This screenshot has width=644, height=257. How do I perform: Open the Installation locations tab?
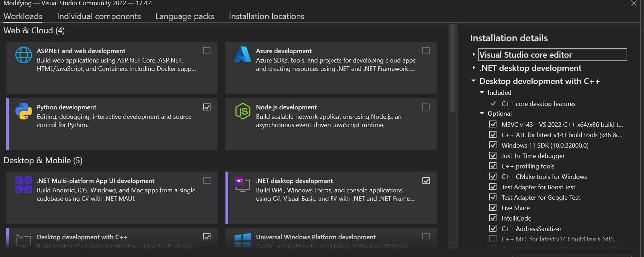click(267, 16)
